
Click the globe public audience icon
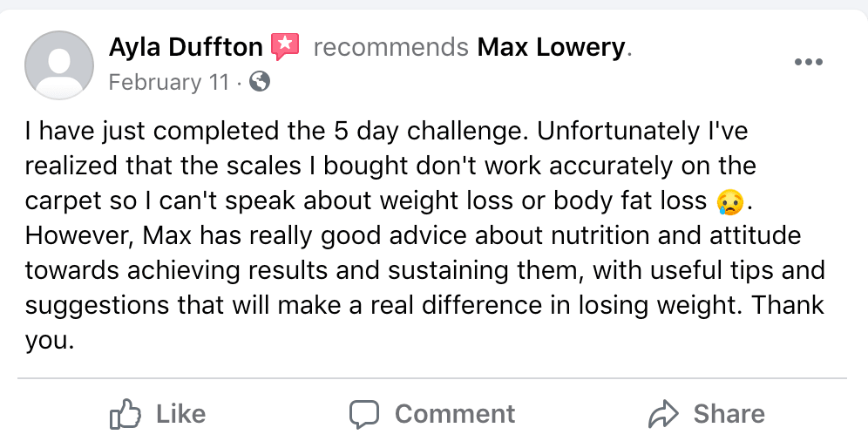click(x=260, y=82)
